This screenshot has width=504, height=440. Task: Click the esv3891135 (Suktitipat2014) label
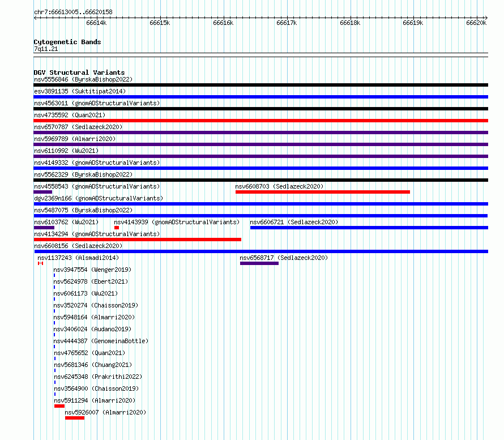click(80, 91)
